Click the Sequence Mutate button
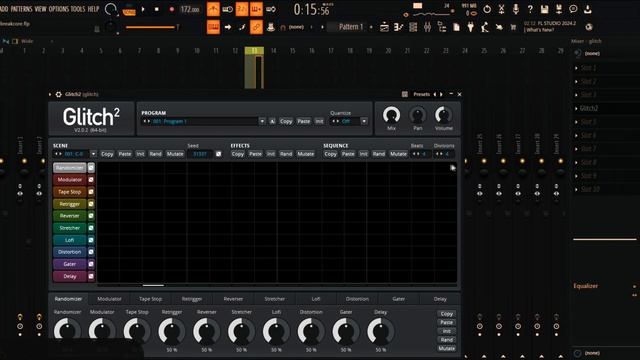Screen dimensions: 640x360 pos(398,154)
